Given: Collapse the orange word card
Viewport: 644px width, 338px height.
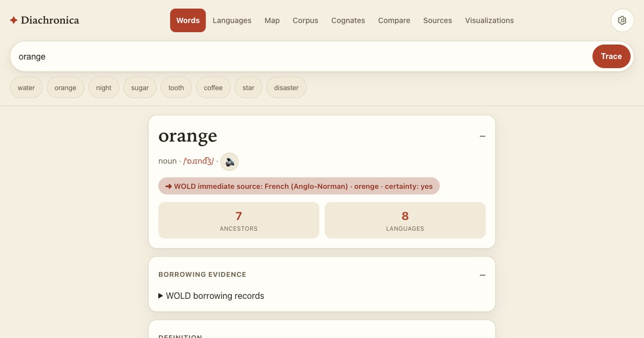Looking at the screenshot, I should 482,136.
